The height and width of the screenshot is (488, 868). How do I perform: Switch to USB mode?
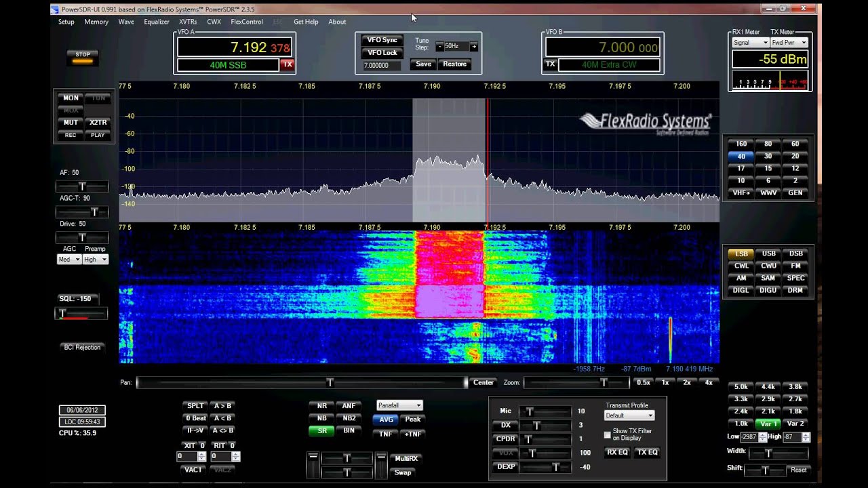(768, 253)
